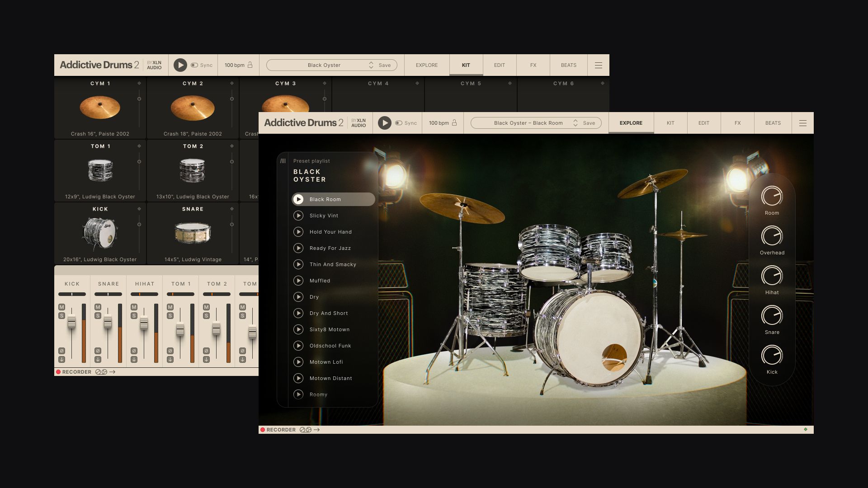Open the hamburger menu in the back Kit window
This screenshot has width=868, height=488.
[599, 65]
